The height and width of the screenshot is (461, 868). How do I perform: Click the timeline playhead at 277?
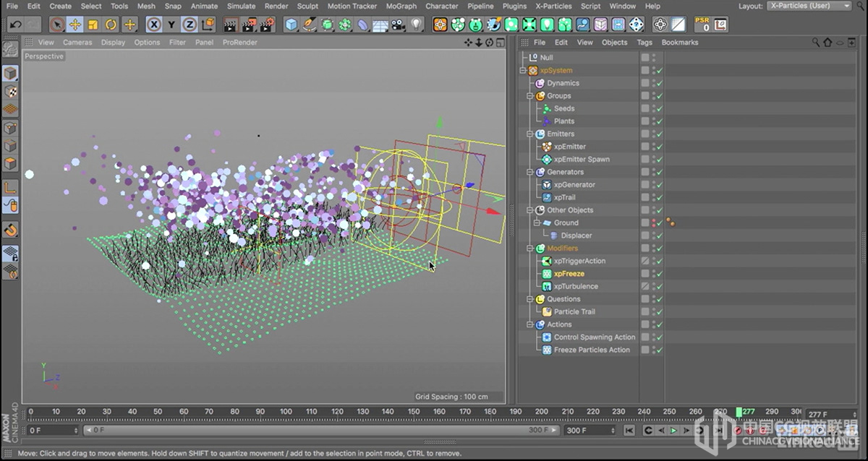[739, 413]
